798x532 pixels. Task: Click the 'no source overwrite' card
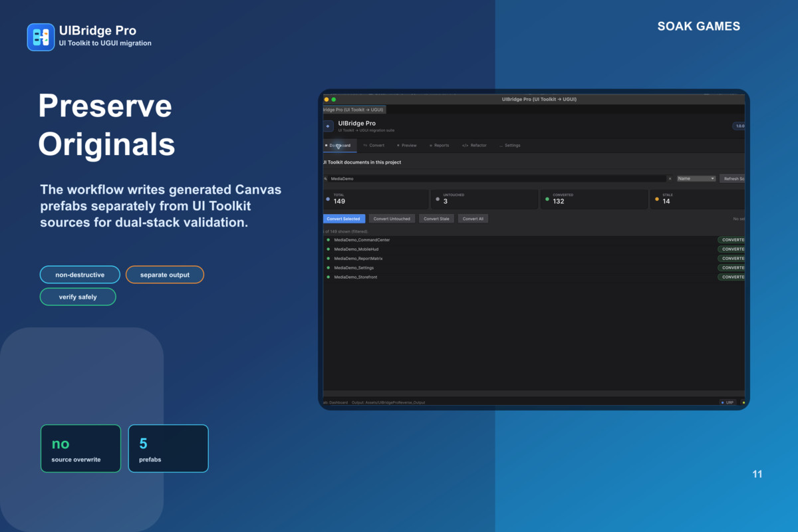click(x=80, y=448)
